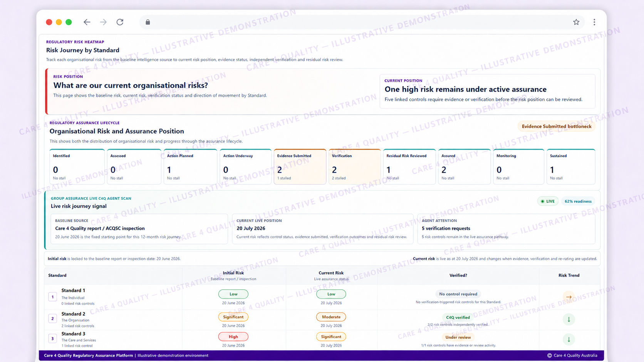
Task: Reload the page with refresh icon
Action: click(120, 22)
